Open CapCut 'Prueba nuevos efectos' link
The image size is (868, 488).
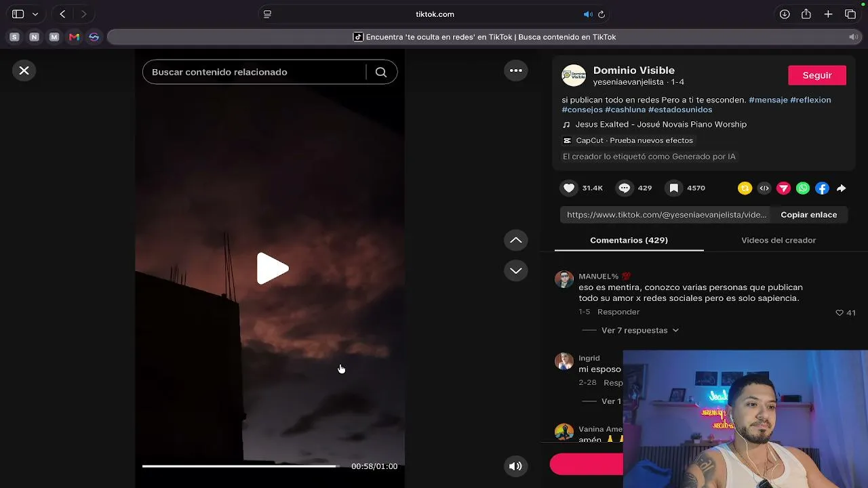pos(628,140)
